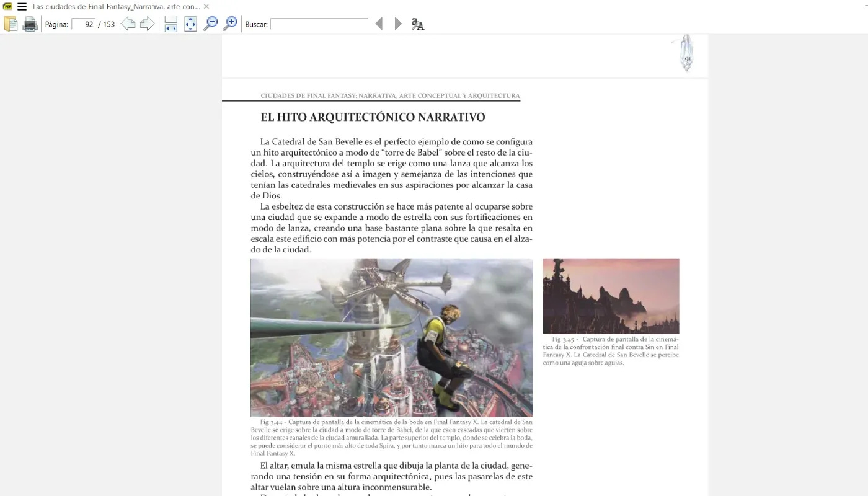
Task: Click the SumatraPDF icon on the tab
Action: (x=7, y=6)
